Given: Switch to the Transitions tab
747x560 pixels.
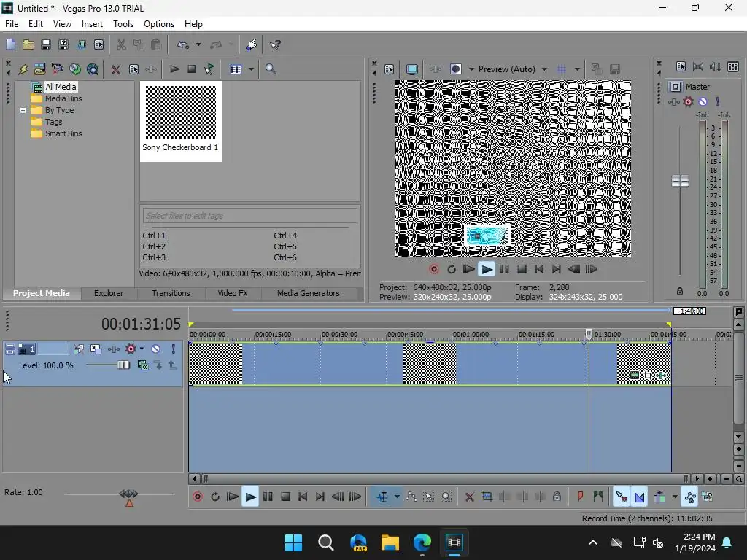Looking at the screenshot, I should pyautogui.click(x=171, y=293).
